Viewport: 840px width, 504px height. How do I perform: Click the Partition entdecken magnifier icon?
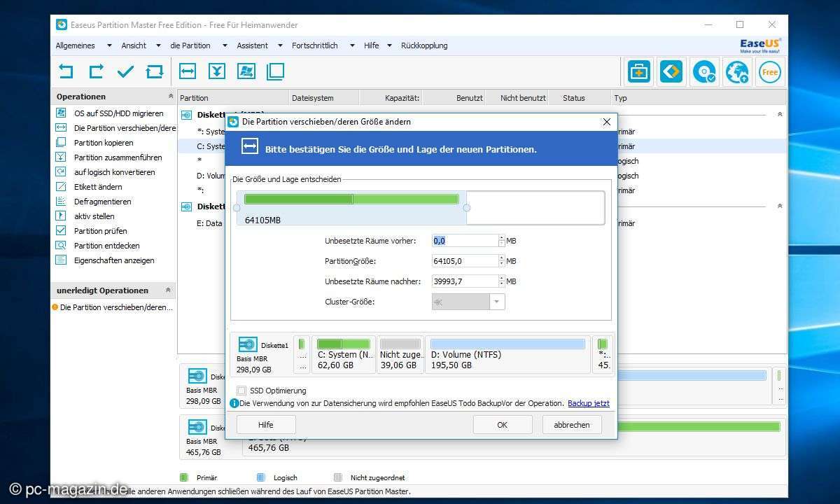tap(61, 246)
